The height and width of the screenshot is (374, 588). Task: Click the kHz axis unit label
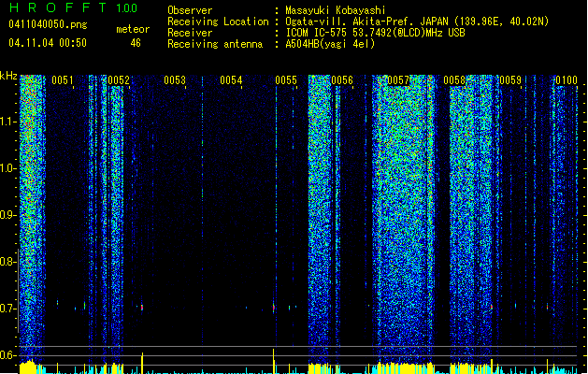[8, 76]
